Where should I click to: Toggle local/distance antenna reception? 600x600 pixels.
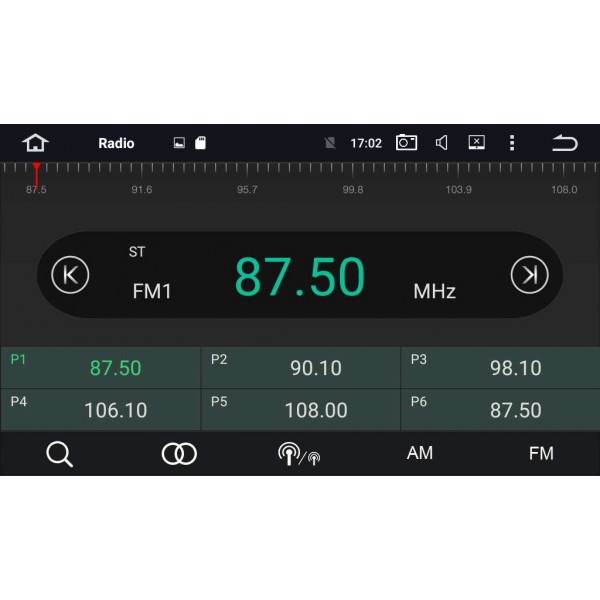tap(299, 454)
